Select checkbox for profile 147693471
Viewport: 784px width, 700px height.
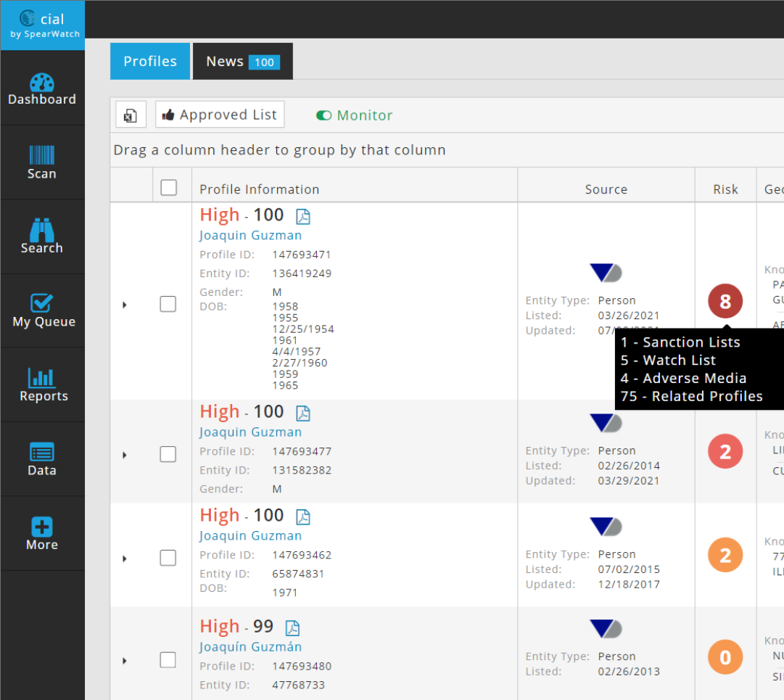[x=168, y=304]
